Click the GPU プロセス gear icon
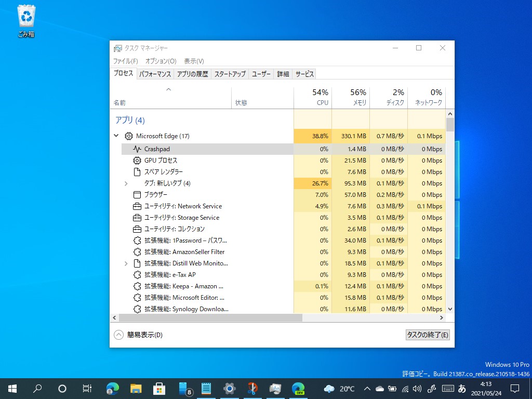 [x=136, y=160]
